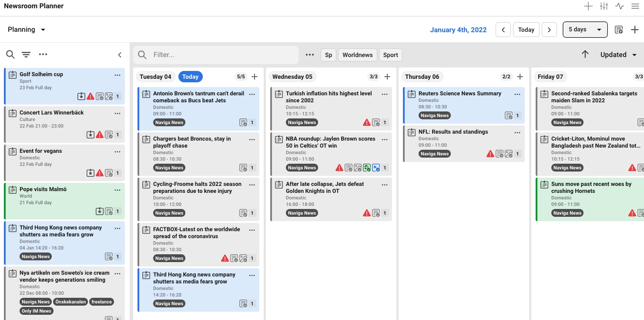Open options menu for Pope visits Malmö
The image size is (644, 320).
(117, 190)
